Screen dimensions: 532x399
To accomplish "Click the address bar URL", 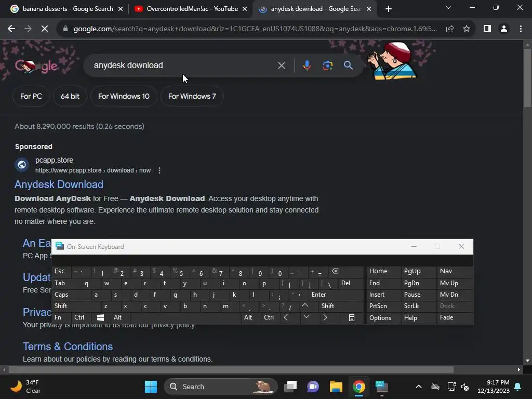I will [255, 29].
